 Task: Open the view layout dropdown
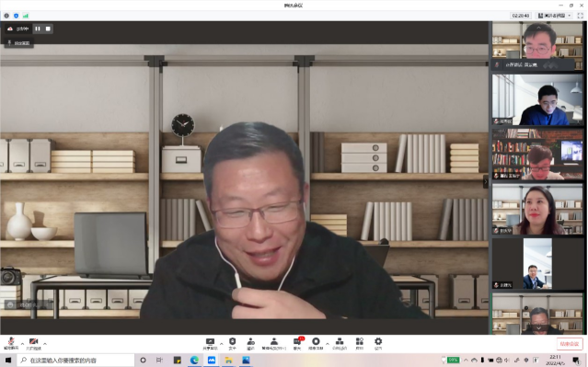click(554, 16)
